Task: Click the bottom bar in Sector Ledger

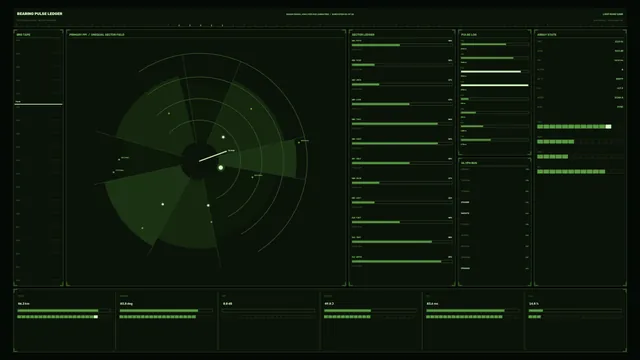Action: tap(402, 261)
